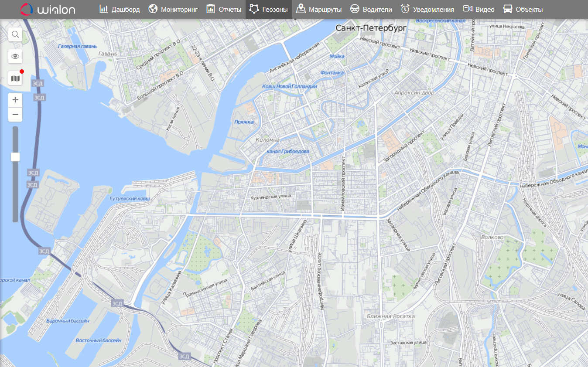The width and height of the screenshot is (588, 367).
Task: Open the Водители tab
Action: 371,9
